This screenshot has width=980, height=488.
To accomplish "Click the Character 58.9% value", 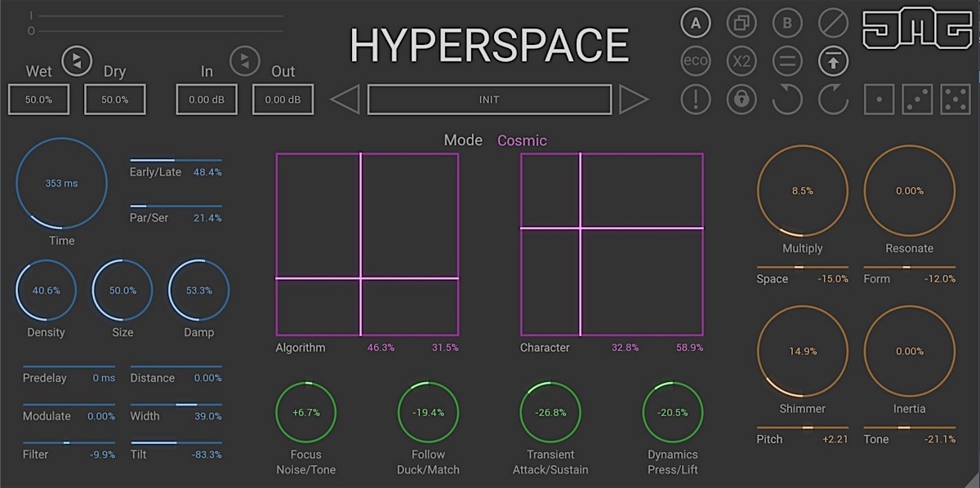I will click(689, 348).
